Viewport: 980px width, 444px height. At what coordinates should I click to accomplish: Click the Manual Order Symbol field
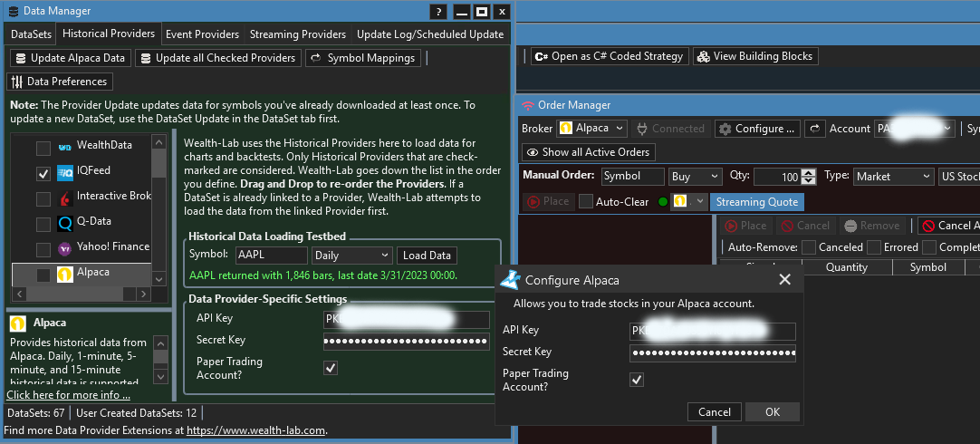point(633,177)
